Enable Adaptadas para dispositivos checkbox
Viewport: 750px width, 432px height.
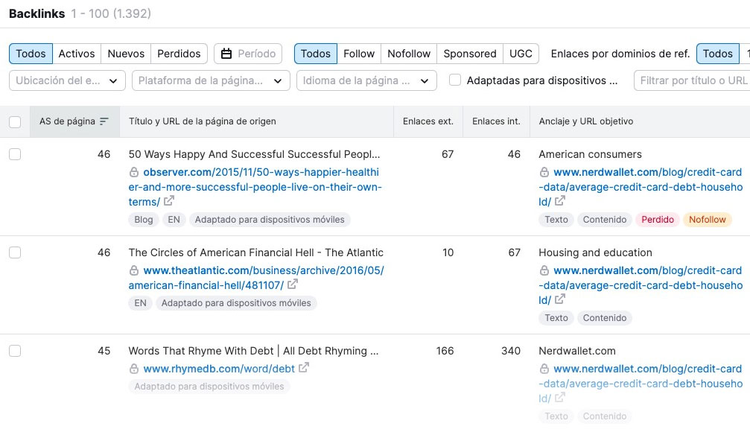(x=455, y=80)
